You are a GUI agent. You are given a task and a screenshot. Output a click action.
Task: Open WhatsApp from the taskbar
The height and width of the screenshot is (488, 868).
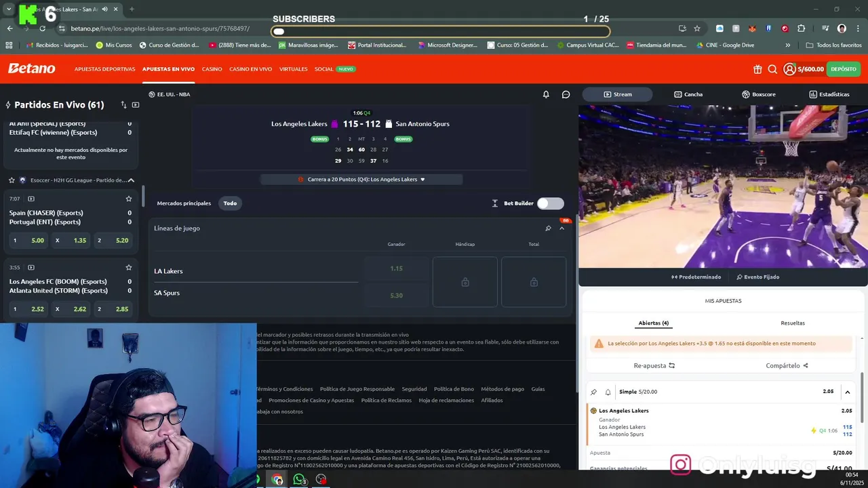(299, 480)
